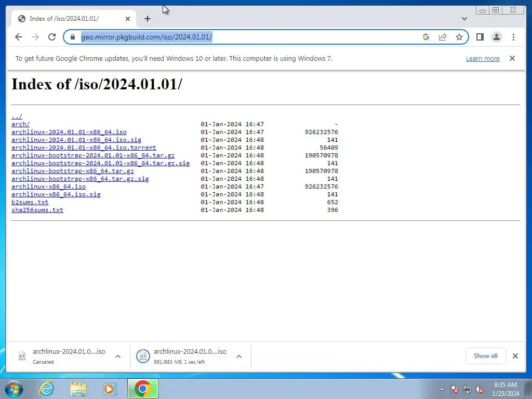Open the Windows Start menu

coord(14,389)
